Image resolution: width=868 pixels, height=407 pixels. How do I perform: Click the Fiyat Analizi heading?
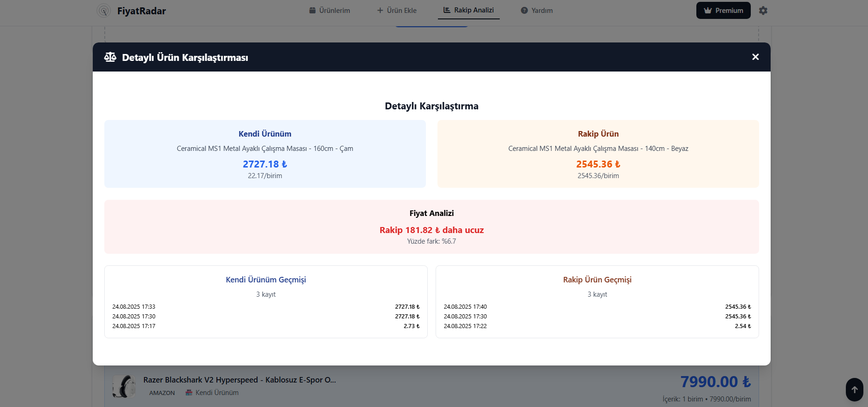point(431,213)
